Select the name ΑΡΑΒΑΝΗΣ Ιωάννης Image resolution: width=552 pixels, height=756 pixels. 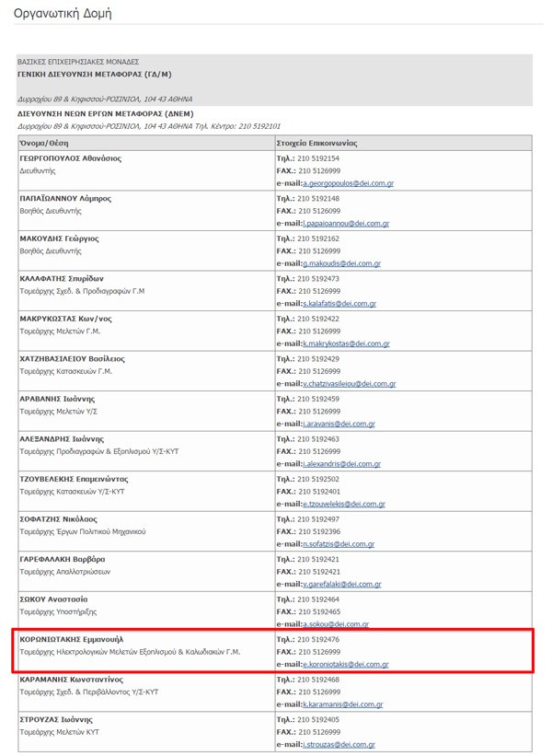tap(57, 399)
